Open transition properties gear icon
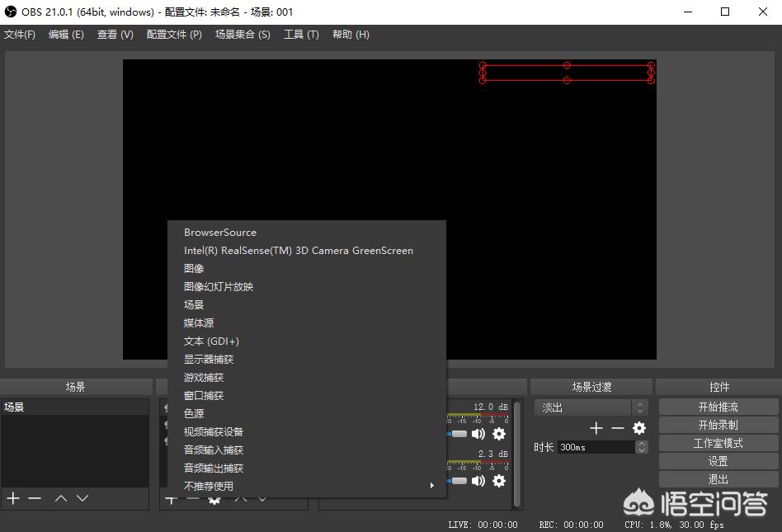 [638, 428]
